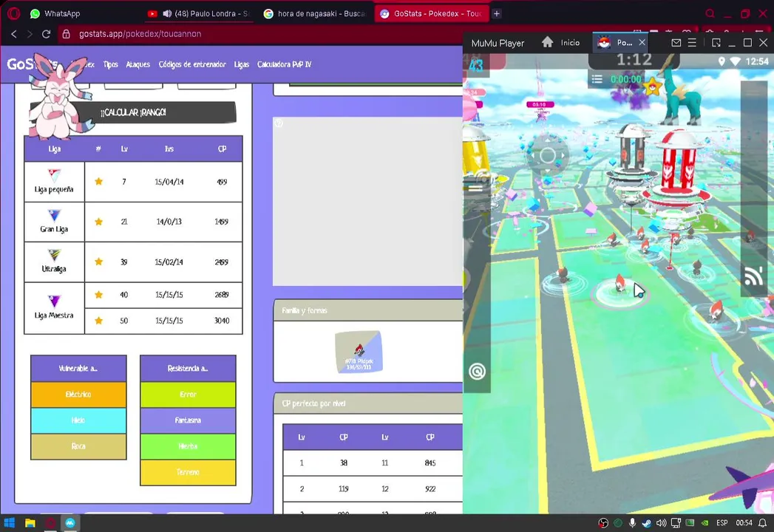Tap the yellow star Pokéball icon in game
This screenshot has width=774, height=532.
(652, 87)
